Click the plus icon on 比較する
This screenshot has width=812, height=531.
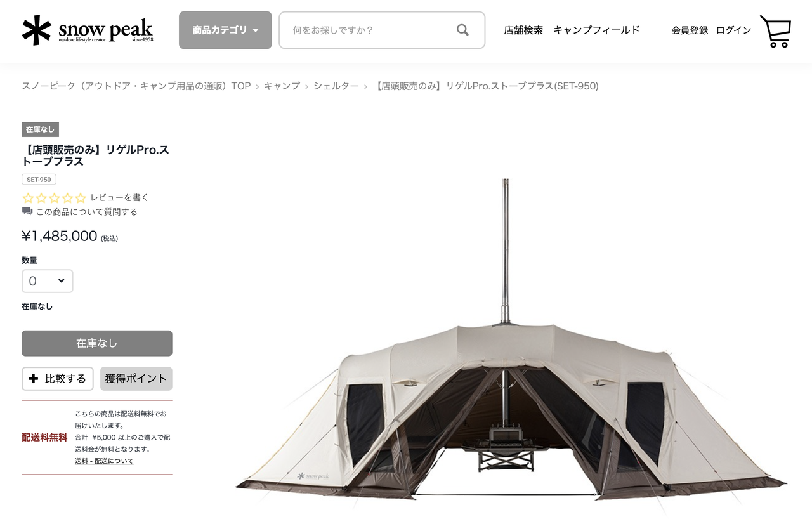pos(34,379)
